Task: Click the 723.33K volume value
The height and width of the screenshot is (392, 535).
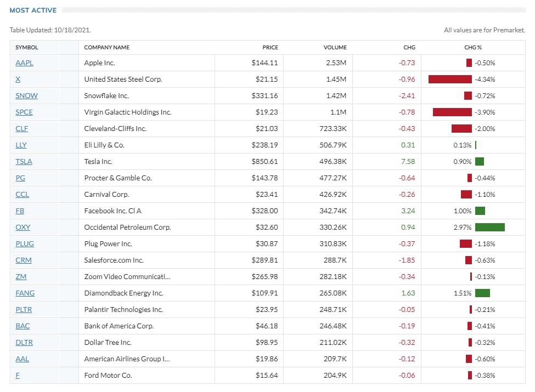Action: pos(333,128)
